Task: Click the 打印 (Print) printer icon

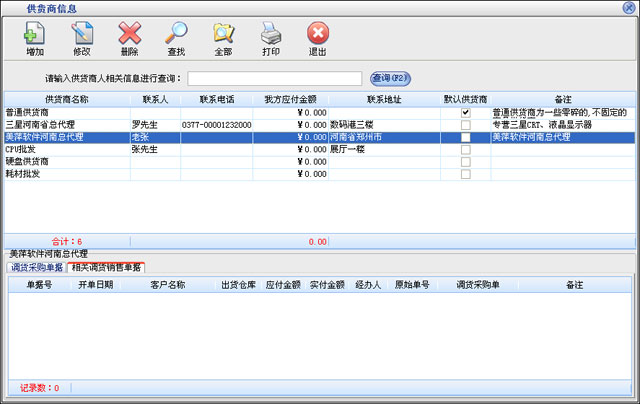Action: tap(270, 39)
